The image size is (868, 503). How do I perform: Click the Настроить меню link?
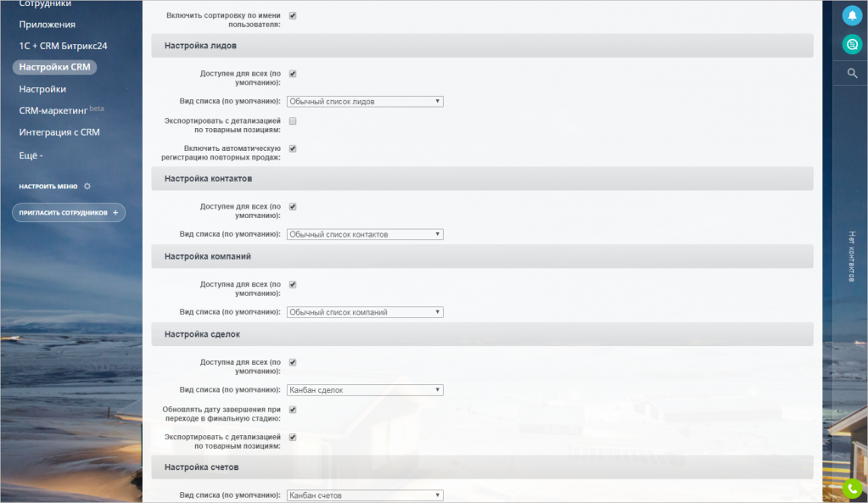48,186
